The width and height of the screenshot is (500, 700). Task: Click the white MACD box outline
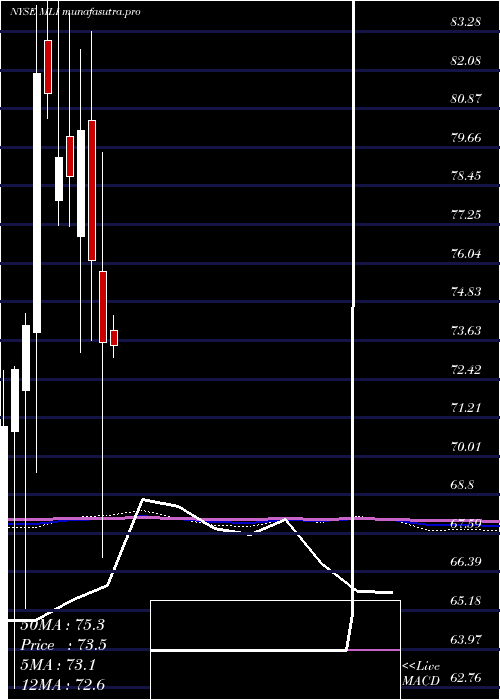[x=275, y=650]
